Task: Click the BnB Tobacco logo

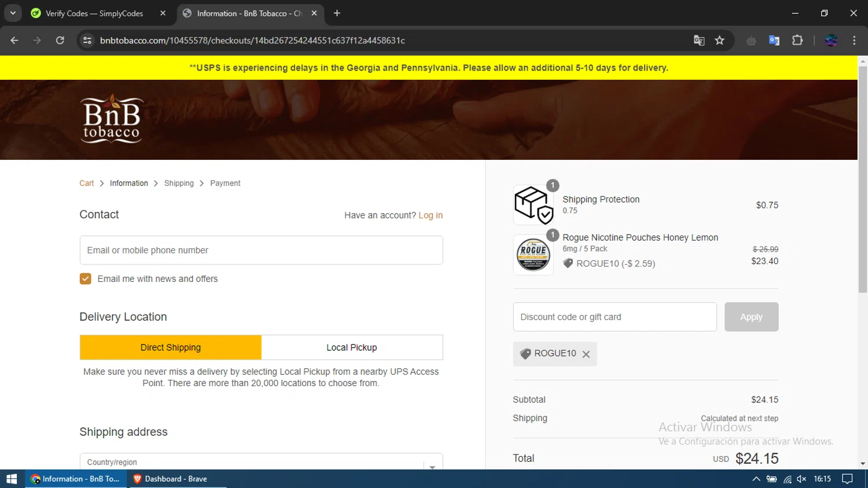Action: [x=112, y=119]
